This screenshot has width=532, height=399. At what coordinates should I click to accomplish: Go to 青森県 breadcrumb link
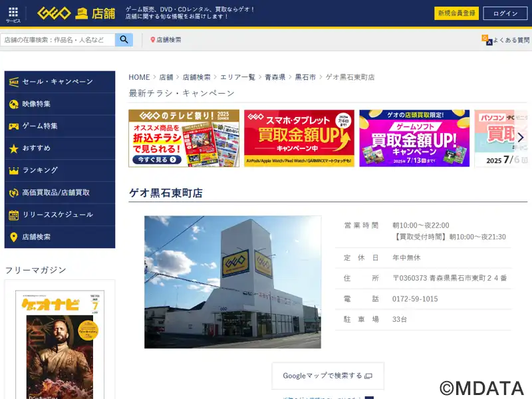tap(275, 77)
